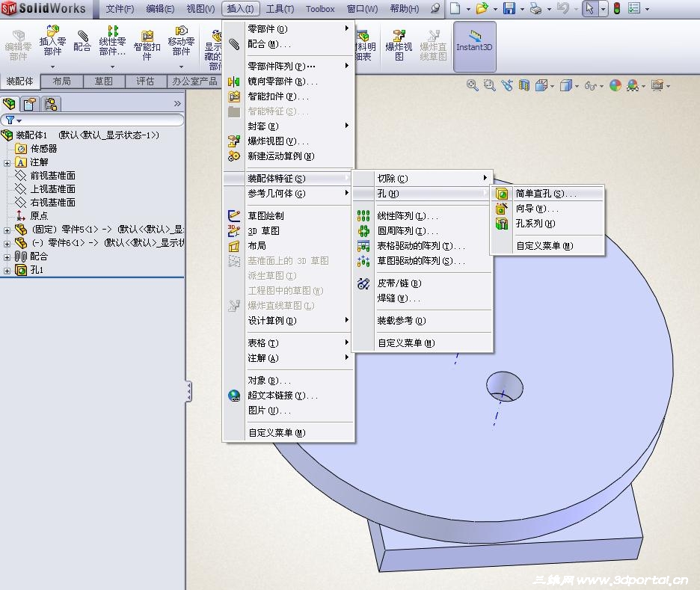Viewport: 700px width, 590px height.
Task: Open the 文件(F) menu
Action: [x=120, y=9]
